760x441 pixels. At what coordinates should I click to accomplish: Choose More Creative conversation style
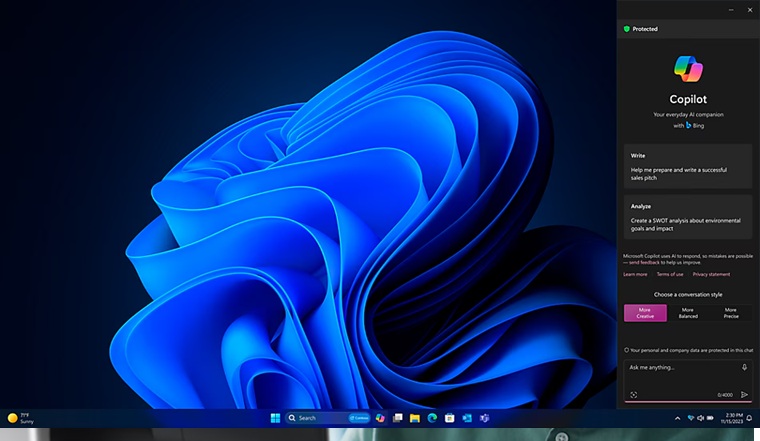point(645,313)
